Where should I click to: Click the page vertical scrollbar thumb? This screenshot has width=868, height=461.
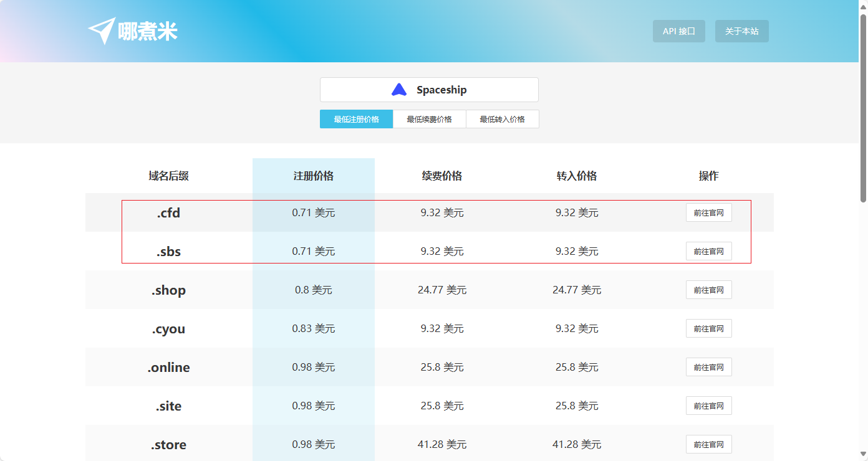point(863,107)
